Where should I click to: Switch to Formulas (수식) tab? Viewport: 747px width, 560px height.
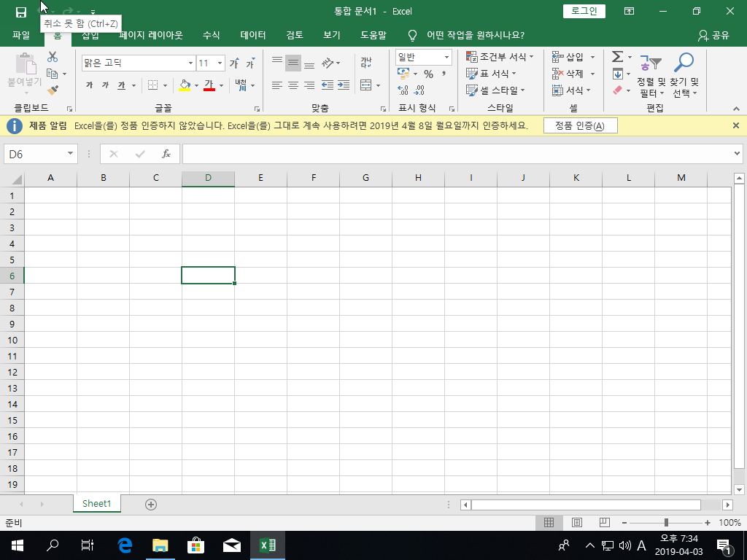tap(211, 35)
